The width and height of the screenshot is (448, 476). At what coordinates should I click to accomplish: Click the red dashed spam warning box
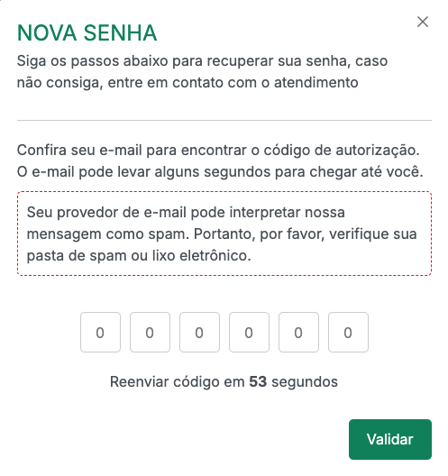[224, 233]
